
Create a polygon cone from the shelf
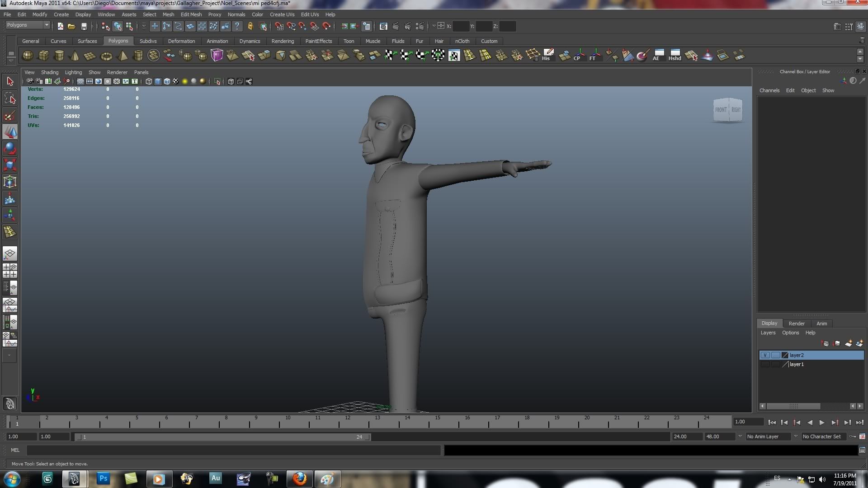(75, 56)
